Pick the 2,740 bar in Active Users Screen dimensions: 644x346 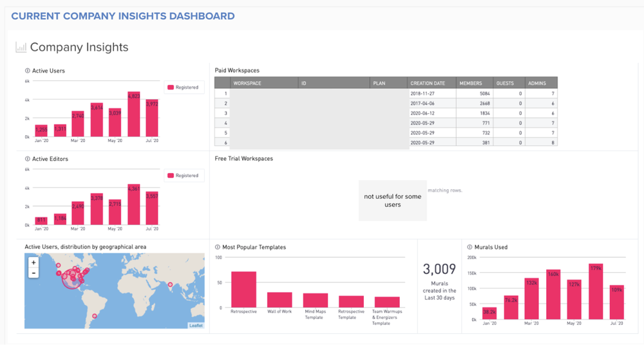coord(78,124)
